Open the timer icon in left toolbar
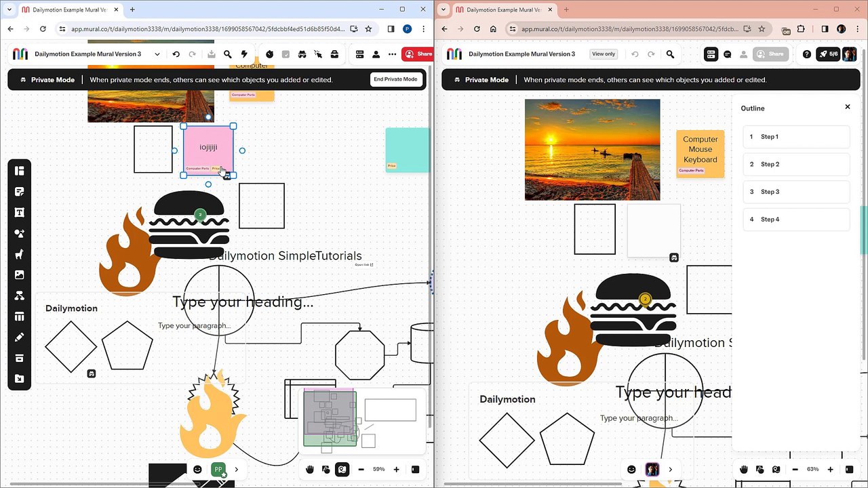 click(269, 54)
